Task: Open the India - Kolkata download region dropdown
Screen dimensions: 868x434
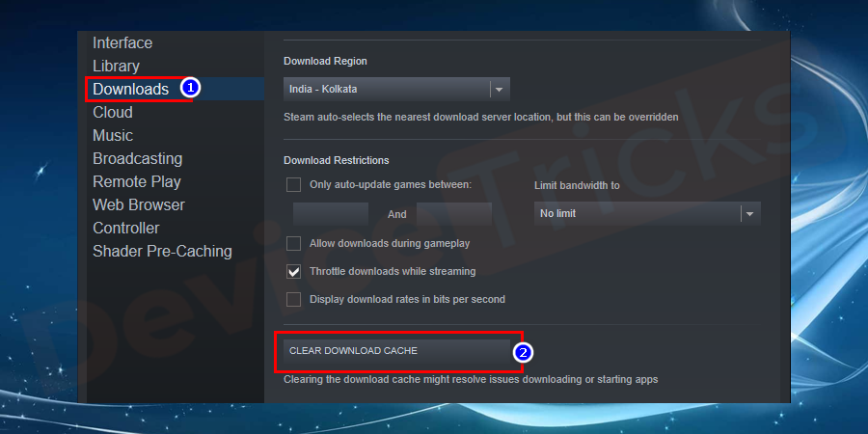Action: 396,89
